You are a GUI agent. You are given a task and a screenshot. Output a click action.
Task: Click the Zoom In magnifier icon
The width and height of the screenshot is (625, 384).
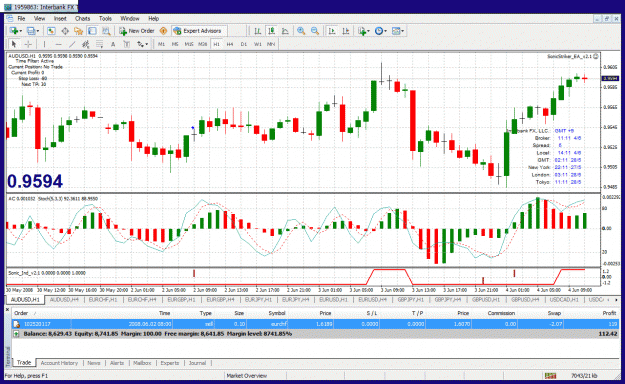click(301, 31)
